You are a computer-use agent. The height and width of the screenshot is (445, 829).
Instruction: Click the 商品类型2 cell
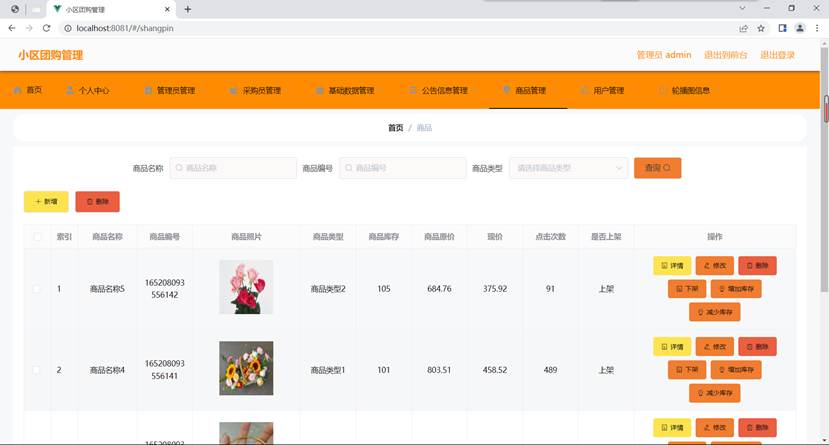[328, 289]
